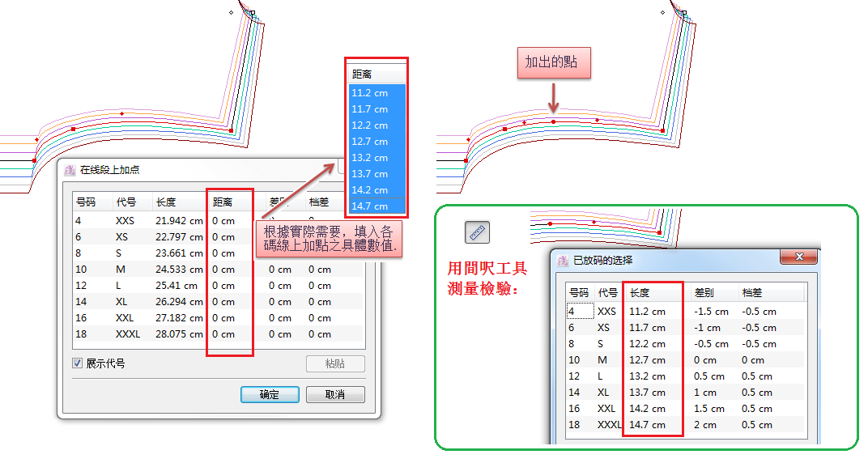The image size is (868, 463).
Task: Toggle the 展示代号 checkbox
Action: pos(78,363)
